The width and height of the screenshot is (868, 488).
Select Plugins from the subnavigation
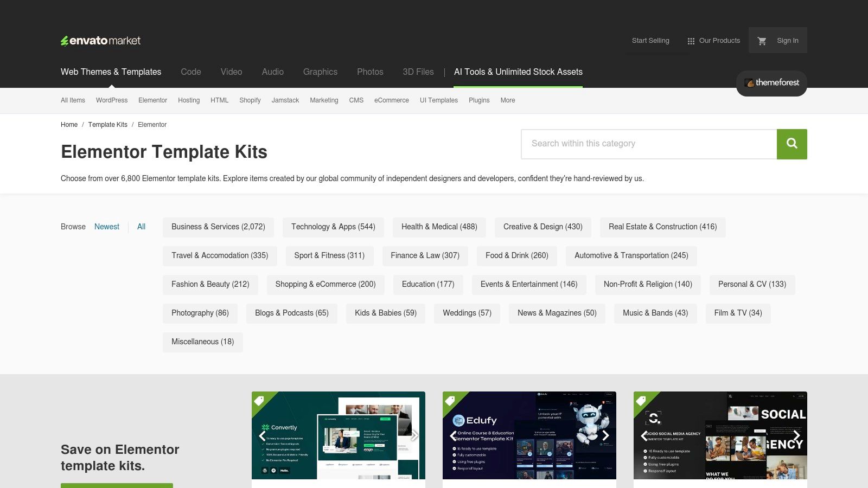(479, 100)
